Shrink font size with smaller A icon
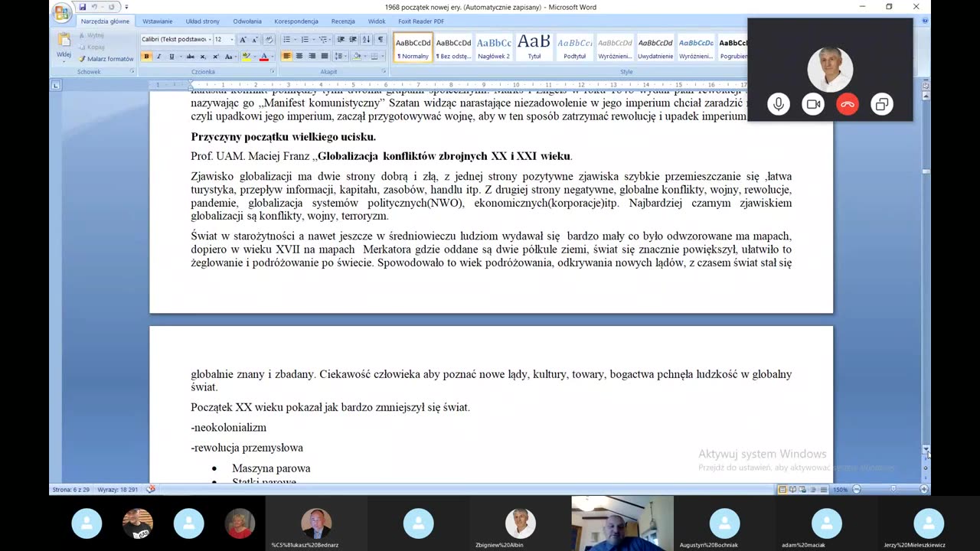Image resolution: width=980 pixels, height=551 pixels. pos(256,39)
